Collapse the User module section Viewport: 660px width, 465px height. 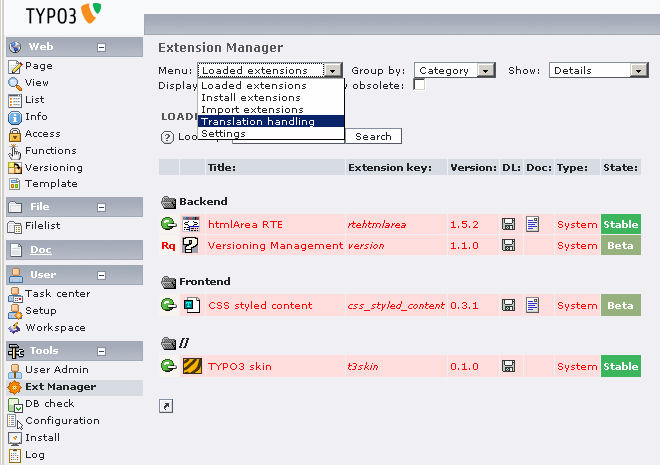click(101, 274)
